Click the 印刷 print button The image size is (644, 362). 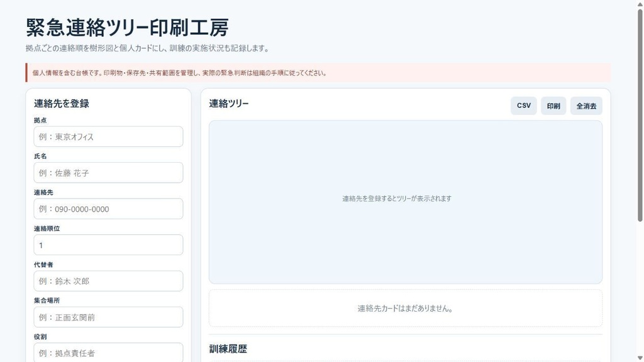[x=553, y=106]
